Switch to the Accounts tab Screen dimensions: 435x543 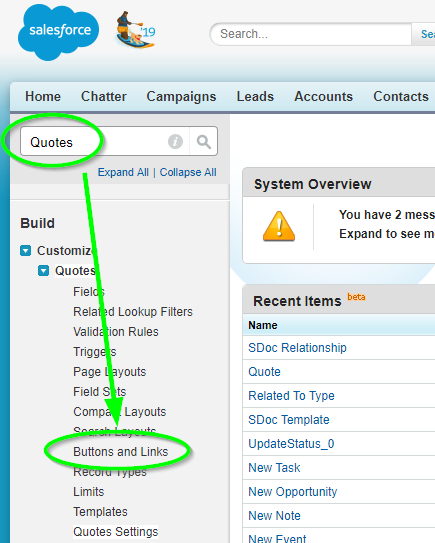[x=323, y=96]
